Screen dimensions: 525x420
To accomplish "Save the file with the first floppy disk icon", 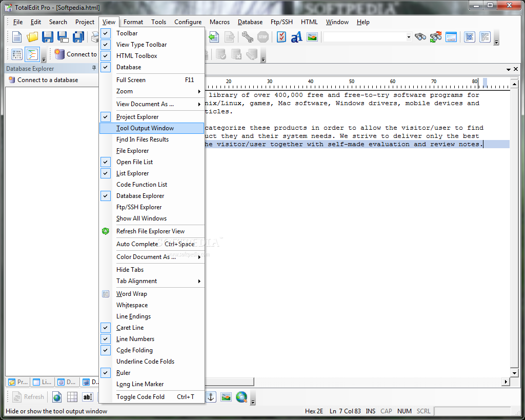I will pyautogui.click(x=48, y=37).
